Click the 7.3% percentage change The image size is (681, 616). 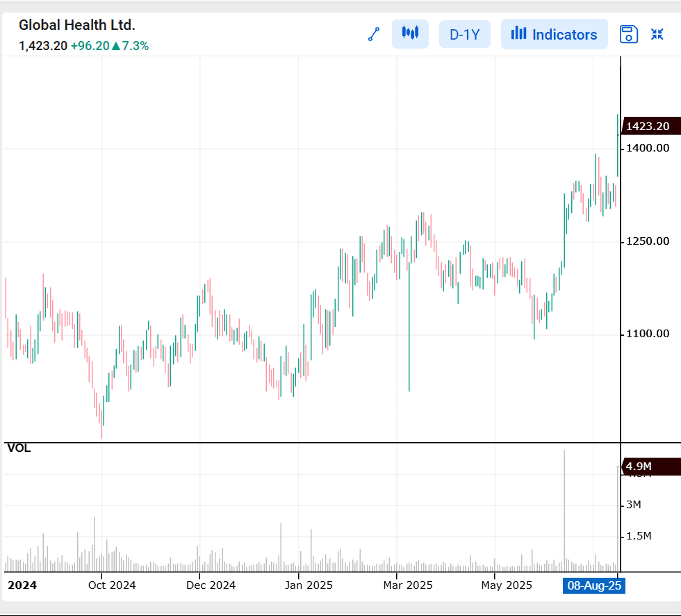(x=135, y=46)
